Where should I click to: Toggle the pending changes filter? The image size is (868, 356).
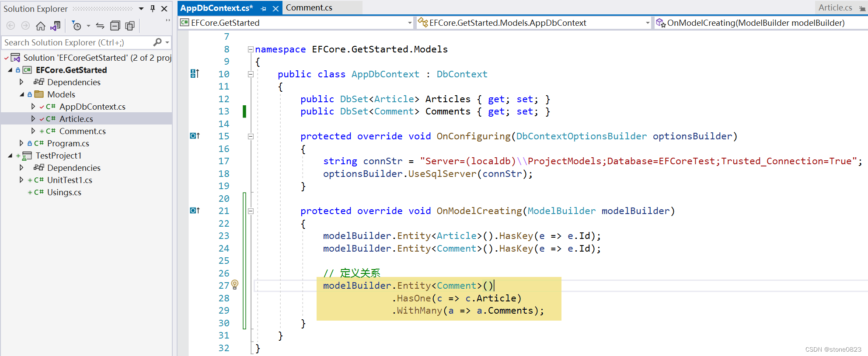pyautogui.click(x=77, y=26)
